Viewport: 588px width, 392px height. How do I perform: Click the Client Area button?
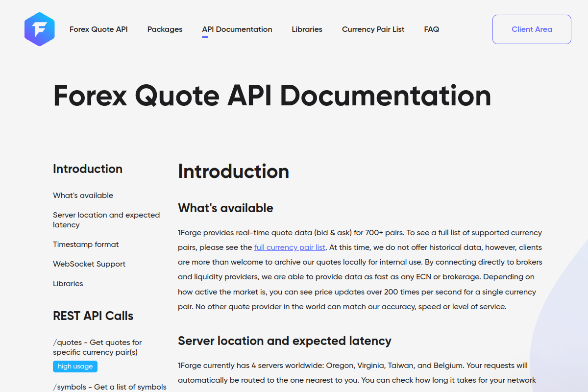click(x=532, y=29)
